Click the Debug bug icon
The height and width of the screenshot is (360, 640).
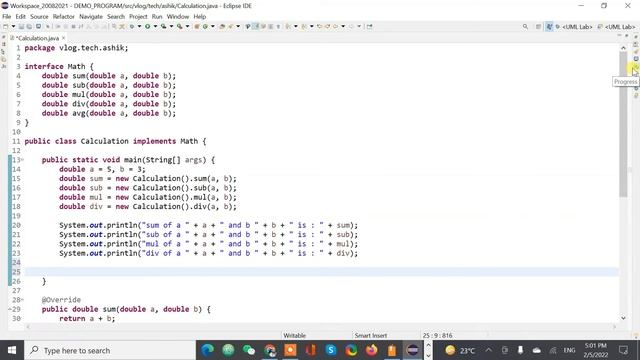[x=132, y=27]
